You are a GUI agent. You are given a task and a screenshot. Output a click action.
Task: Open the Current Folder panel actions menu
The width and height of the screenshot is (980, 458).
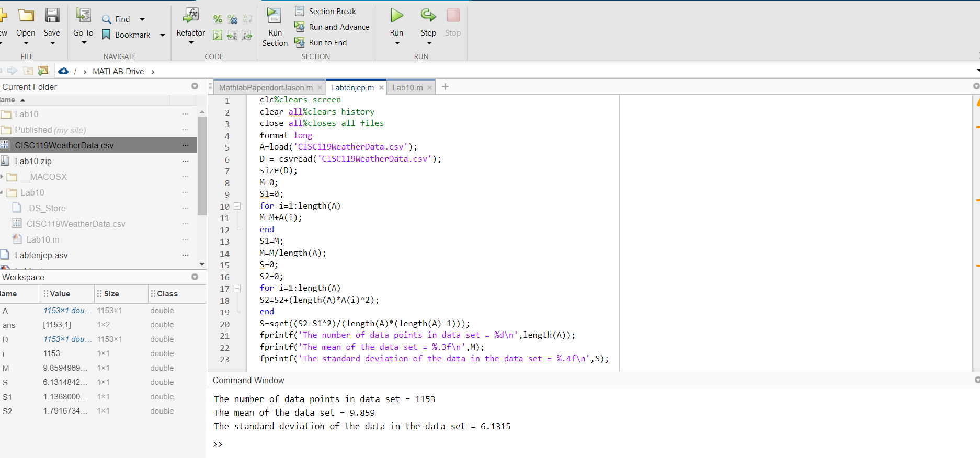click(195, 86)
